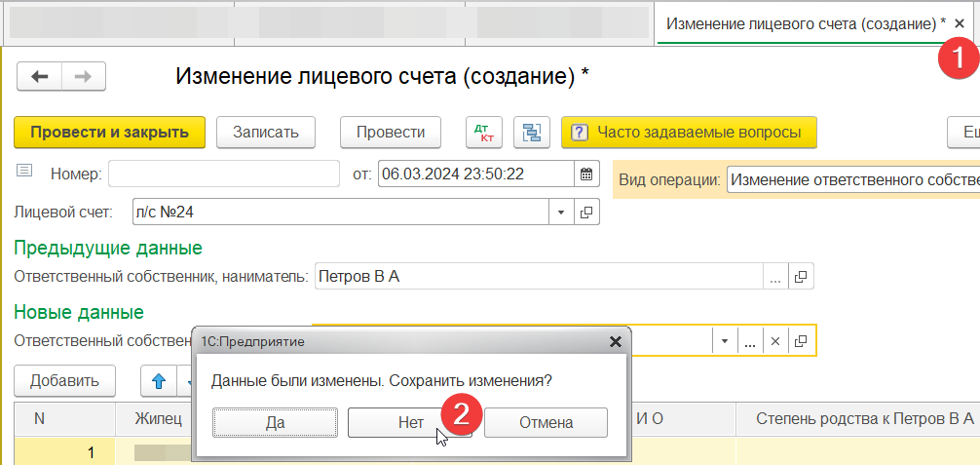Click Отмена in the dialog
Viewport: 980px width, 465px height.
coord(546,422)
